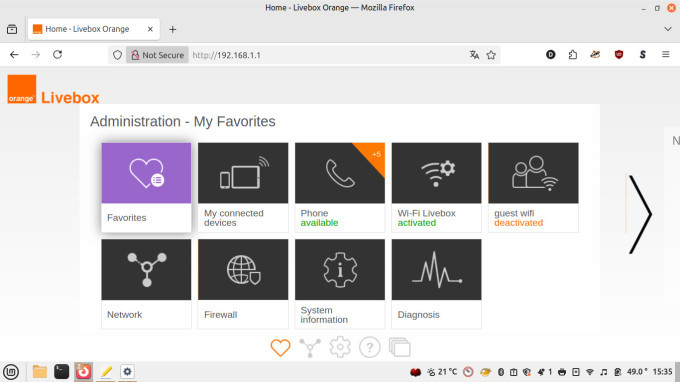This screenshot has height=382, width=680.
Task: Click the uBlock shield extension icon
Action: (619, 55)
